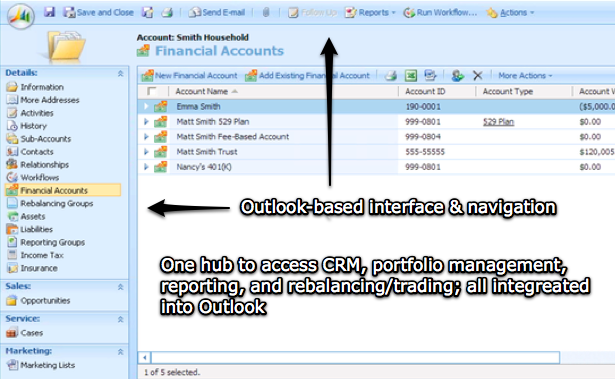Screen dimensions: 615x379
Task: Click the New Financial Account button
Action: click(x=189, y=75)
